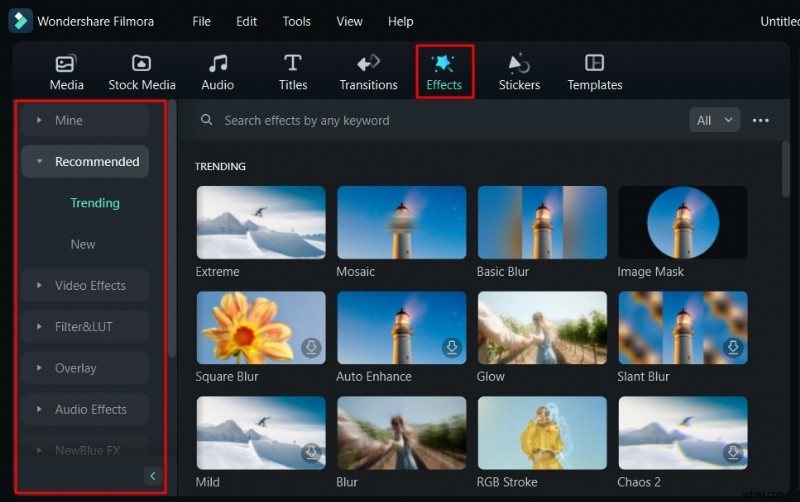
Task: Collapse the effects sidebar with chevron
Action: [x=153, y=476]
